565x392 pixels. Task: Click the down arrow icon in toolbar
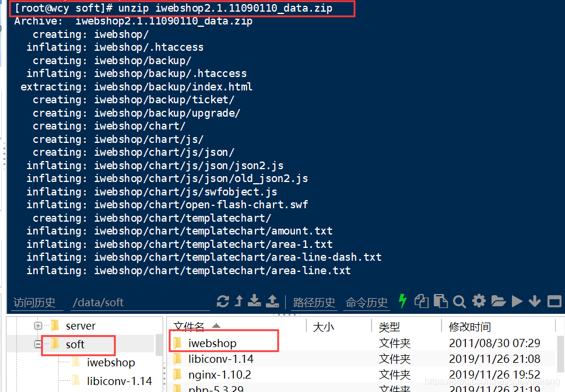point(535,301)
